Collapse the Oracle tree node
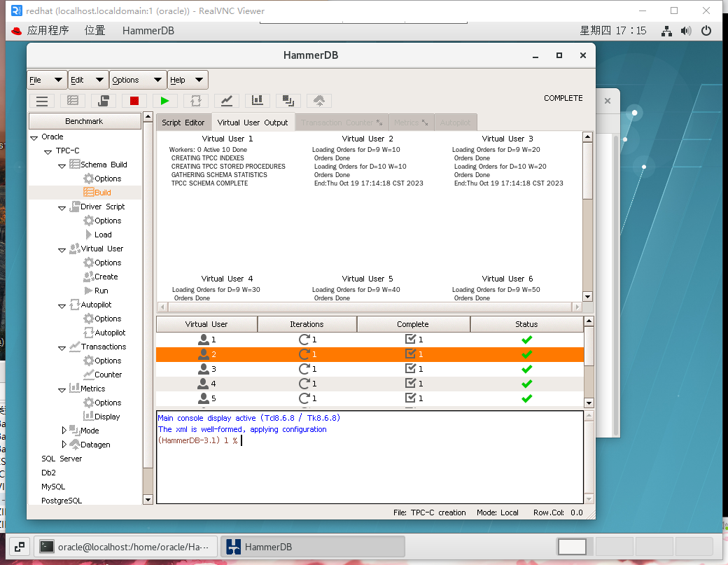 (x=34, y=137)
